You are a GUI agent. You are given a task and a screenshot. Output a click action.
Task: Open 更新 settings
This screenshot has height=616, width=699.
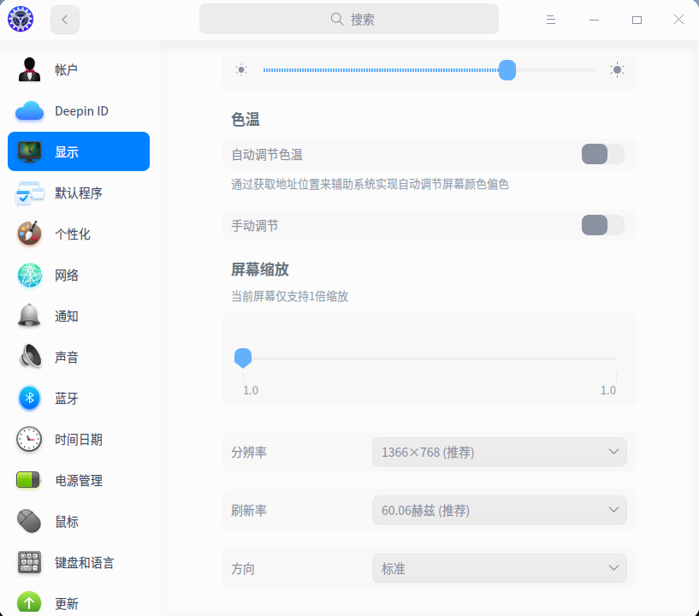tap(79, 603)
